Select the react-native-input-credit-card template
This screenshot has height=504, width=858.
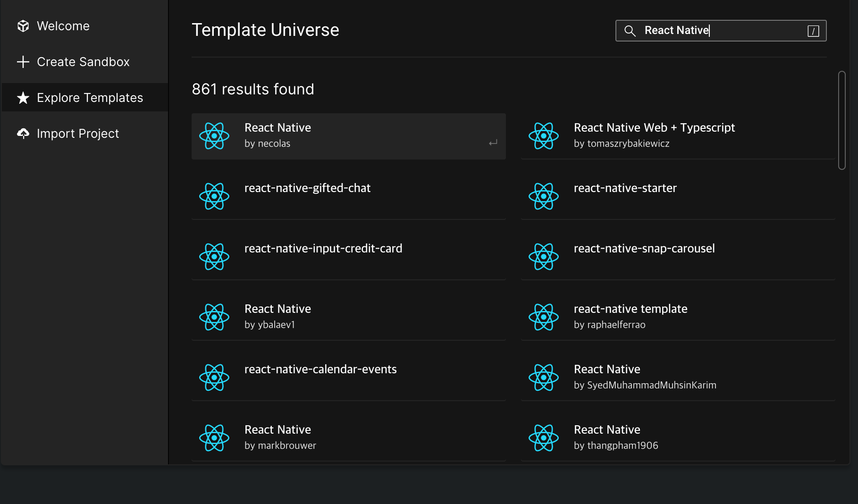click(x=349, y=257)
